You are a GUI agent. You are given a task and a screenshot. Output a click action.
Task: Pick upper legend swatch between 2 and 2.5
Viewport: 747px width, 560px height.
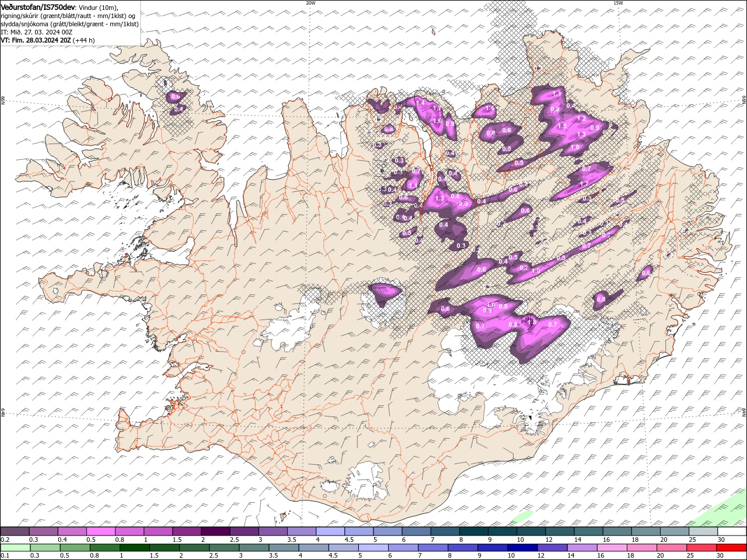point(215,531)
